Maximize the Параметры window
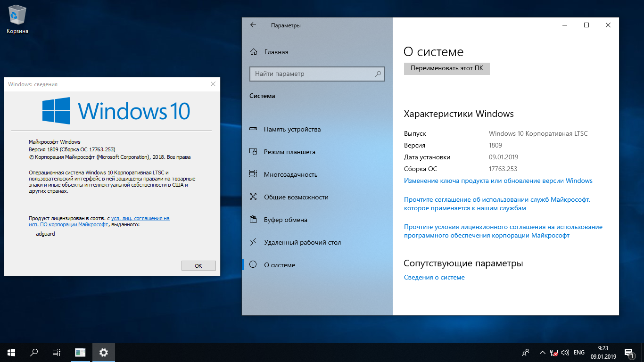Viewport: 644px width, 362px height. (x=586, y=25)
